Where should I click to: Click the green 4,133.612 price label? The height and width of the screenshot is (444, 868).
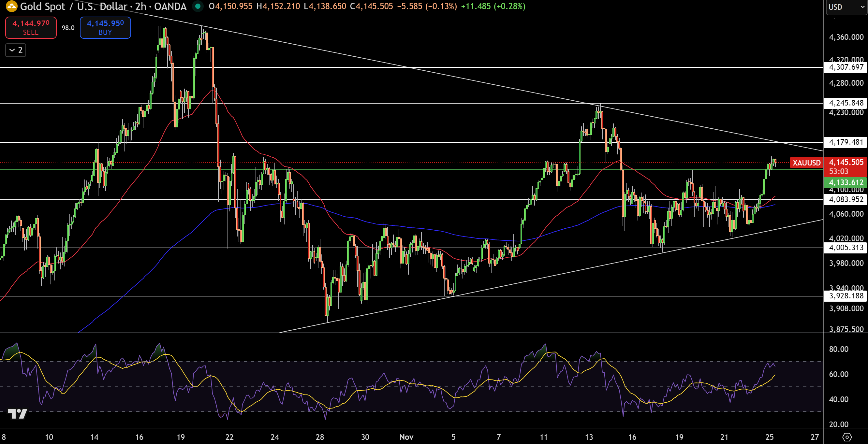[846, 183]
